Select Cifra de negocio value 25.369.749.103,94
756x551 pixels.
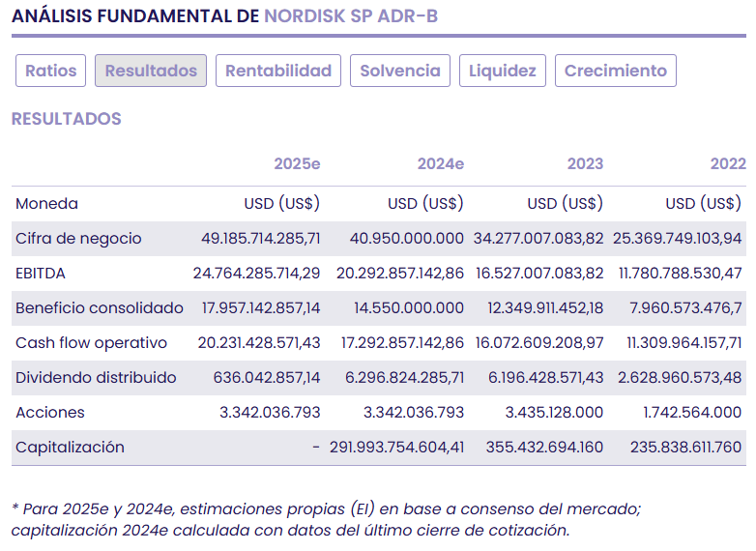tap(678, 238)
